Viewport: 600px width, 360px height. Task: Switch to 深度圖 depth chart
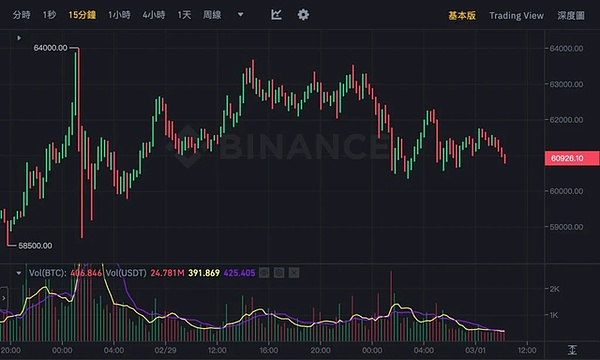pos(571,16)
